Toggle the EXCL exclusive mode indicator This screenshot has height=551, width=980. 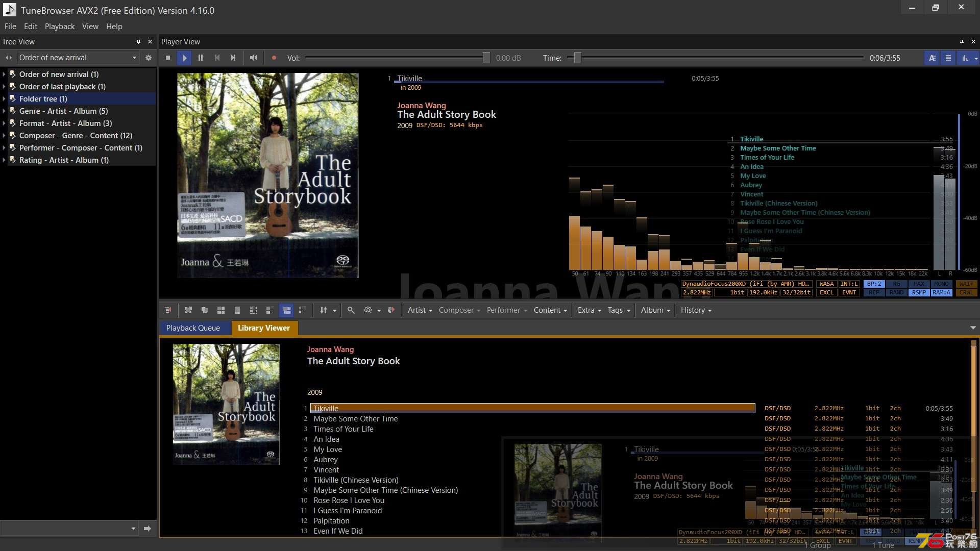826,293
